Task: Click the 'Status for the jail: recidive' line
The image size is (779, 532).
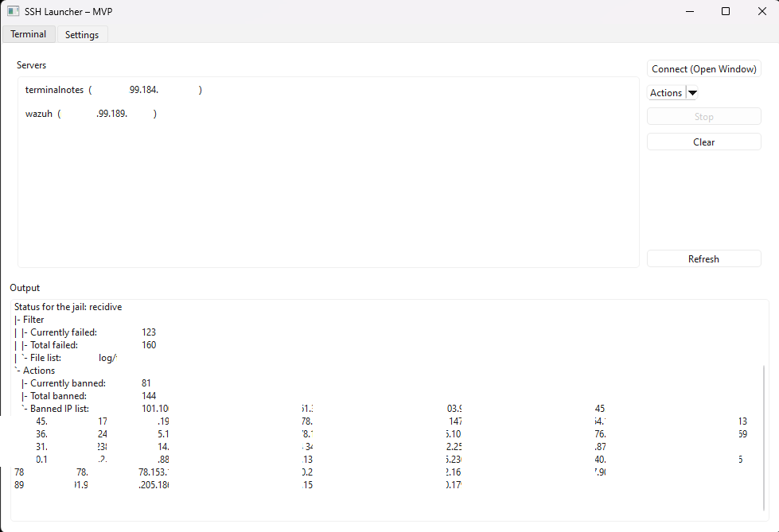Action: [x=68, y=307]
